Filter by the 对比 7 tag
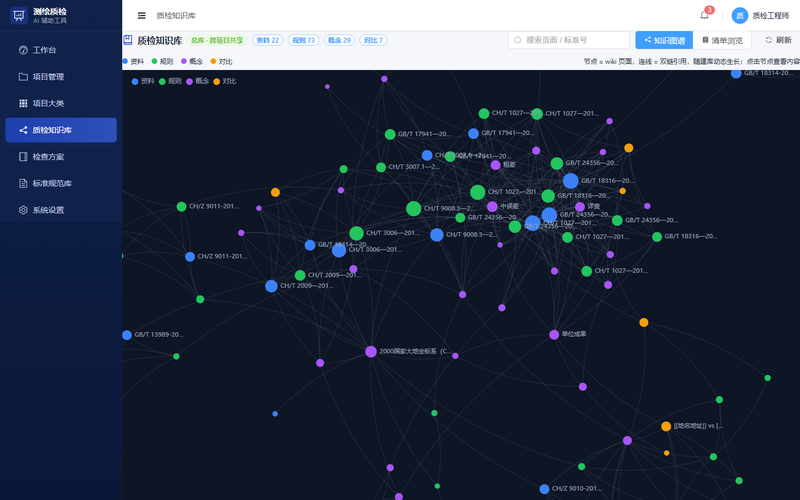The height and width of the screenshot is (500, 800). (373, 40)
